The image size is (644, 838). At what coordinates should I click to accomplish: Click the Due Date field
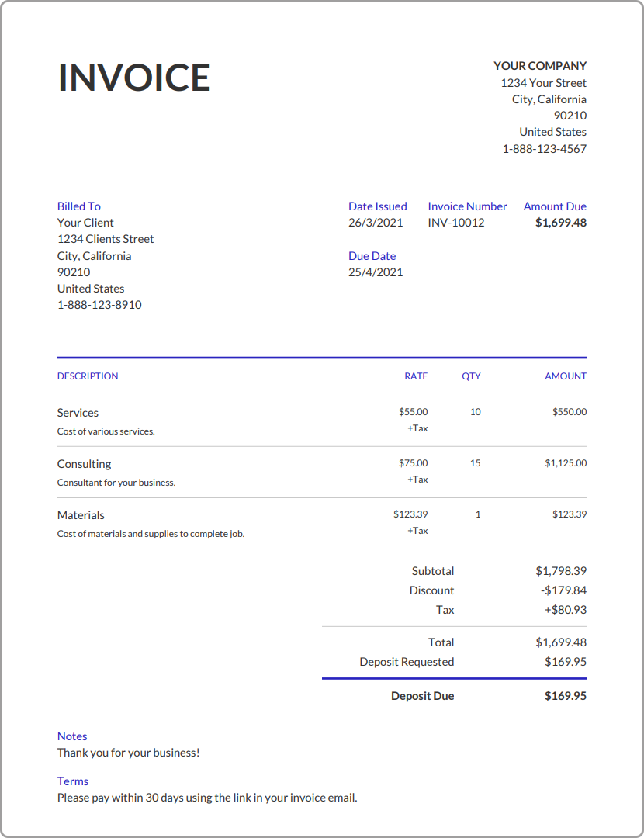click(372, 255)
